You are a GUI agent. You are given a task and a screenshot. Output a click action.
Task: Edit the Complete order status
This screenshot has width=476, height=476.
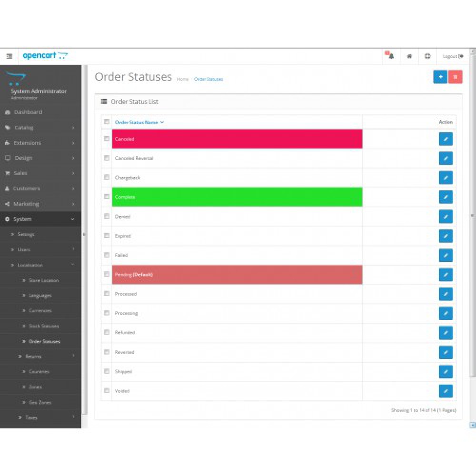446,197
